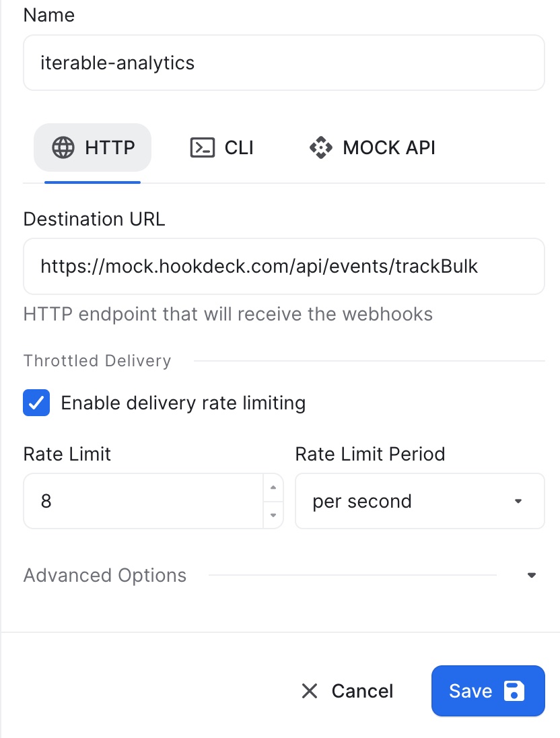The height and width of the screenshot is (738, 560).
Task: Select the globe icon on the HTTP tab
Action: click(64, 147)
